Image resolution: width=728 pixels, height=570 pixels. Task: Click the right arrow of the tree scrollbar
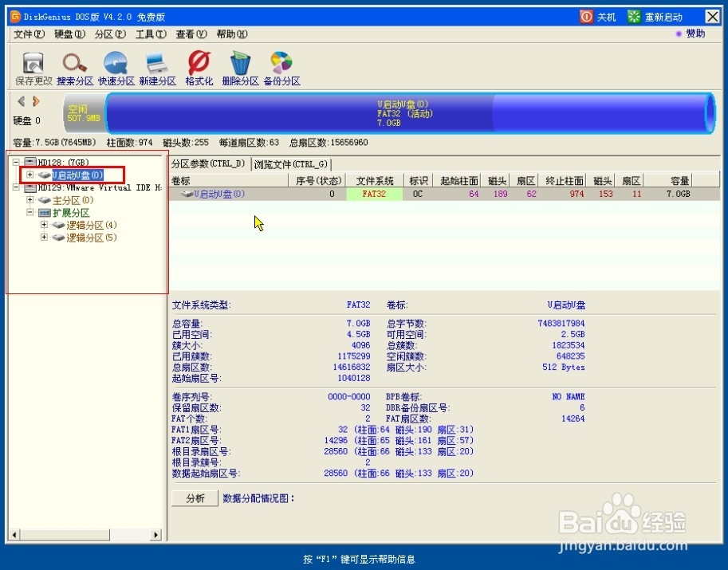[x=156, y=535]
